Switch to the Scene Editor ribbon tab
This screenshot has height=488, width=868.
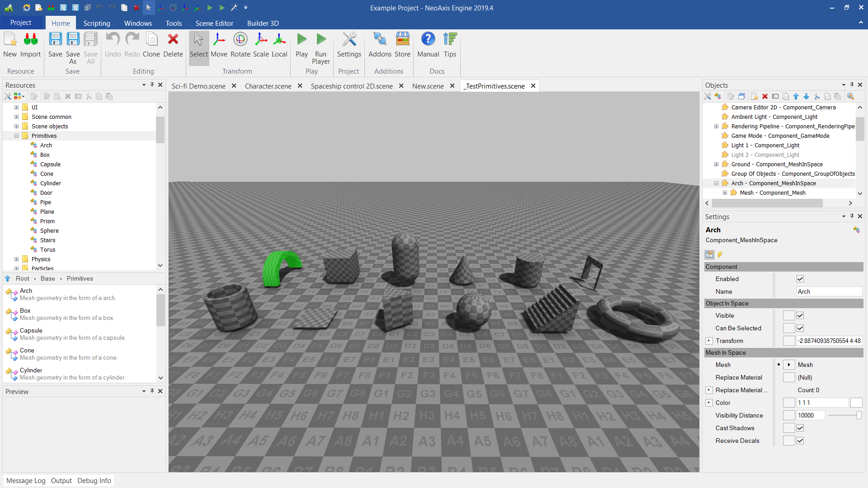point(214,23)
